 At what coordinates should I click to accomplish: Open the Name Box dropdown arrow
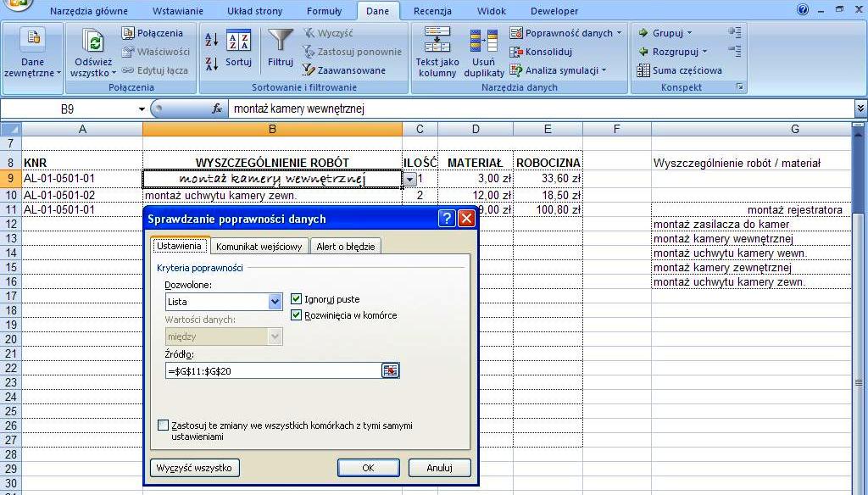pos(142,109)
